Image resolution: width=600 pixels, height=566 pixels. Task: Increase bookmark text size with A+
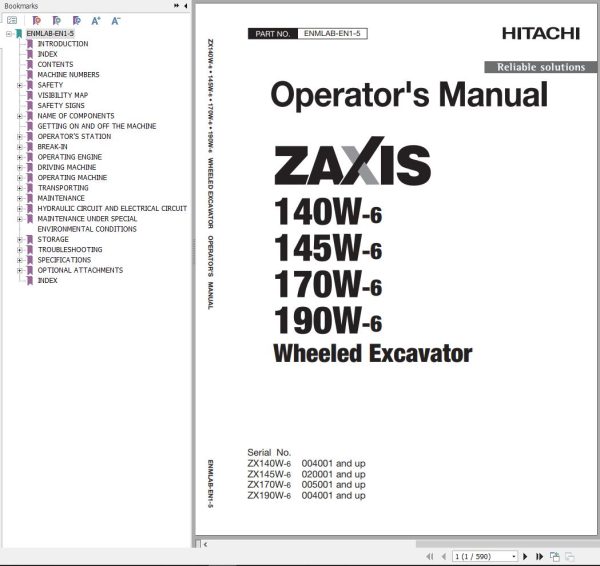[x=96, y=20]
